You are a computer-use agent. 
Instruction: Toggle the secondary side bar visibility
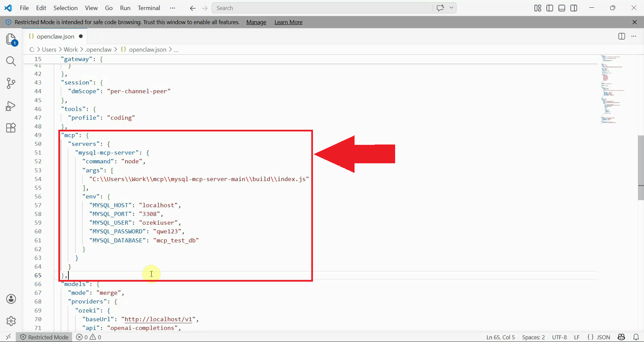tap(574, 8)
